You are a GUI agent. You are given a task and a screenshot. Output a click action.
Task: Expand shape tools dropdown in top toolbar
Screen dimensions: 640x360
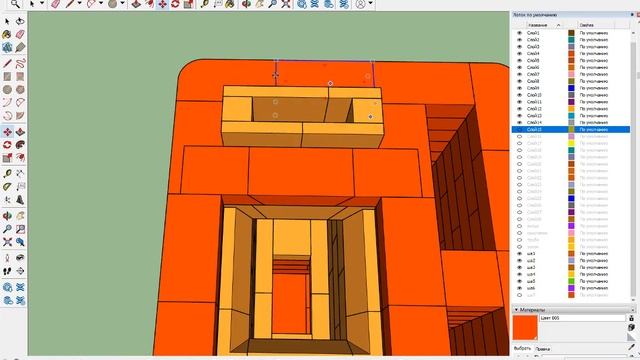tap(122, 4)
